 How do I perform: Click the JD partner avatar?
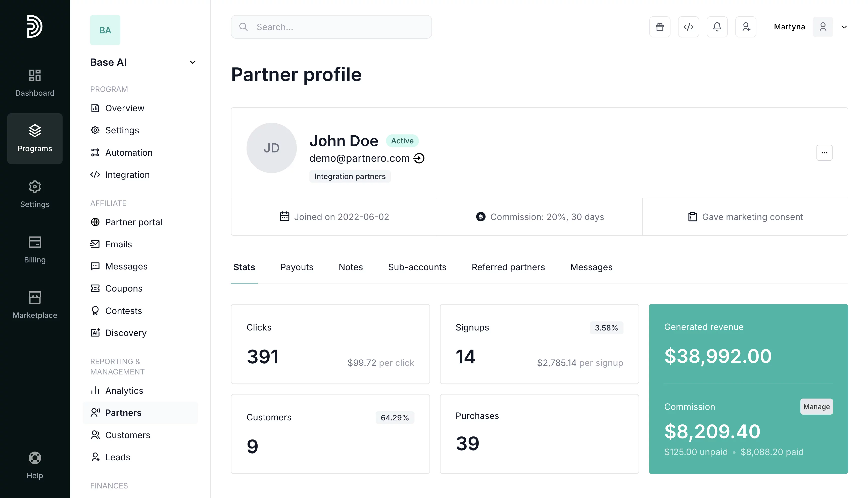(x=271, y=148)
